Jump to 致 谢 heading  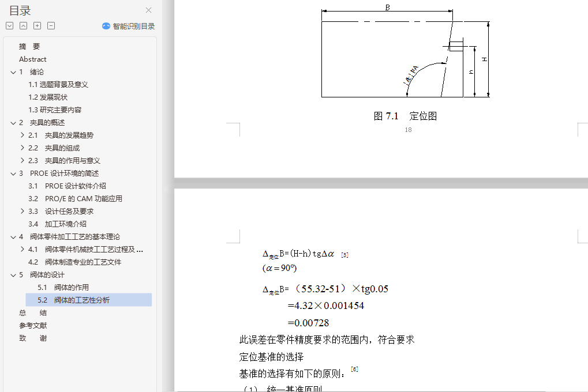coord(33,338)
